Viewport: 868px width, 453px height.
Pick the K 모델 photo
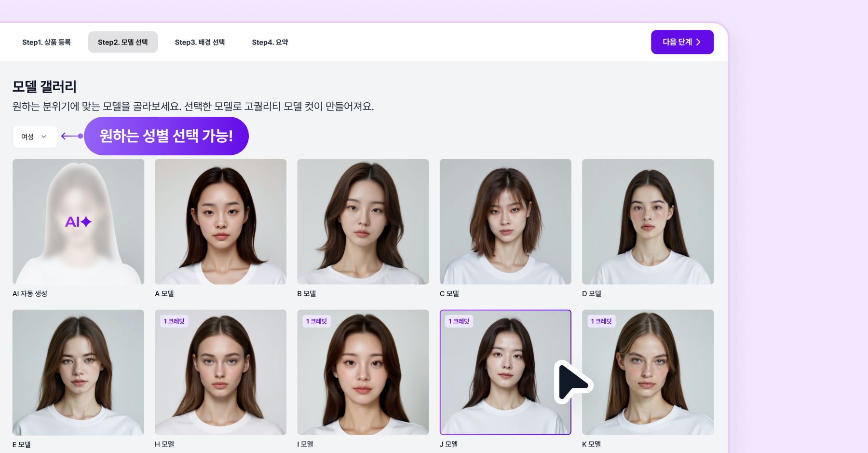[x=648, y=372]
